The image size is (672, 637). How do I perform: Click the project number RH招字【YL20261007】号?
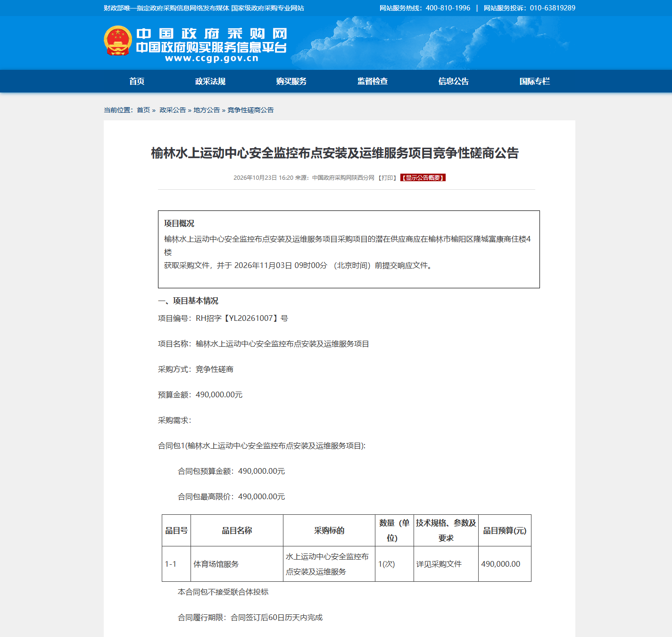click(242, 318)
